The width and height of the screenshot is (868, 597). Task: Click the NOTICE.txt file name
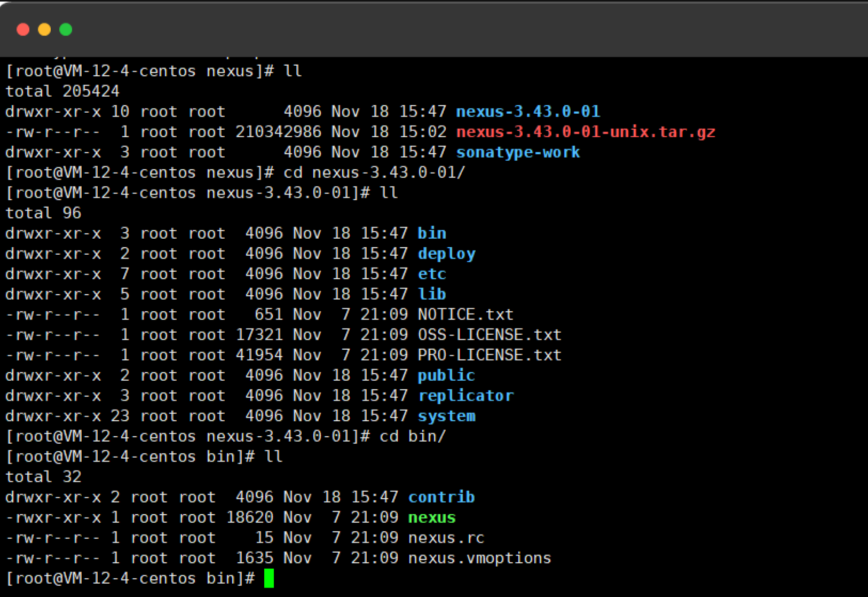[465, 315]
